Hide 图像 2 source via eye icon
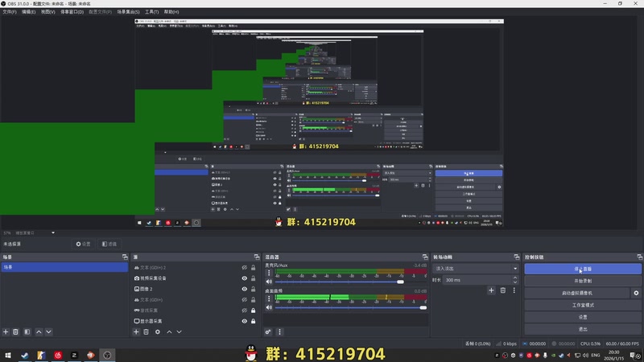 coord(245,289)
